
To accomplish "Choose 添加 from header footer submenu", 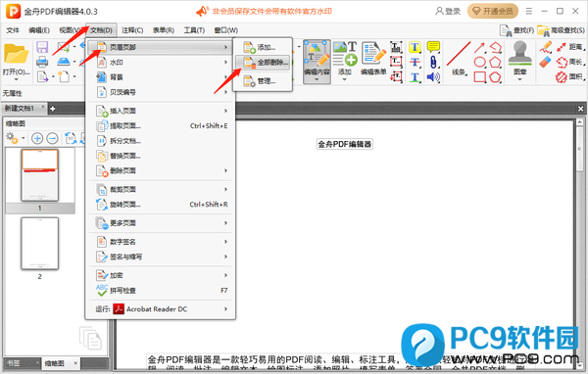I will [263, 48].
